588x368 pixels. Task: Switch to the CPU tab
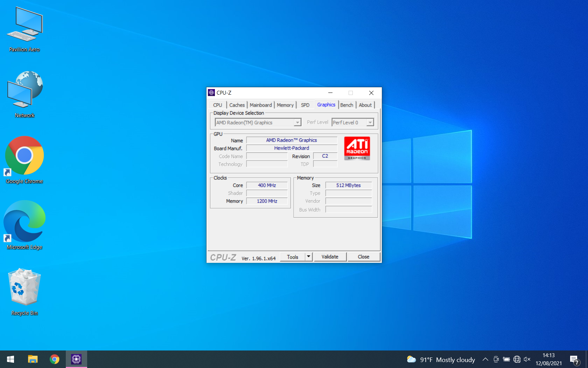click(x=217, y=105)
